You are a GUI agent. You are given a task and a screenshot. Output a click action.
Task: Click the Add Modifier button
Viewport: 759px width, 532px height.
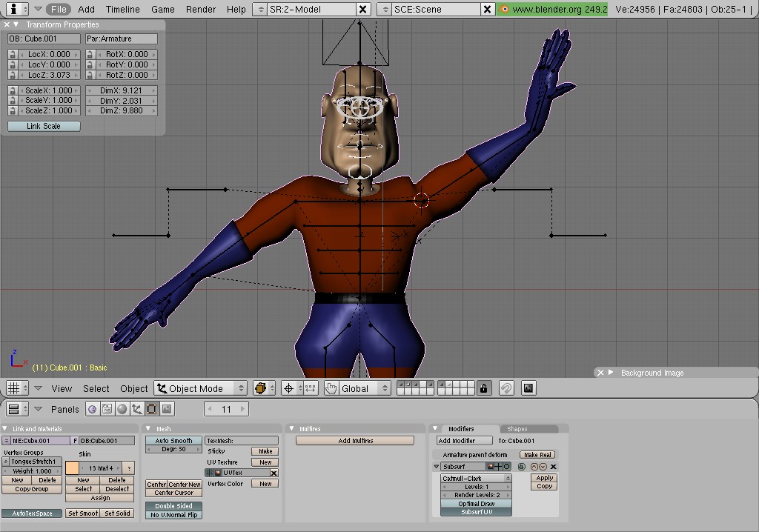[x=464, y=441]
